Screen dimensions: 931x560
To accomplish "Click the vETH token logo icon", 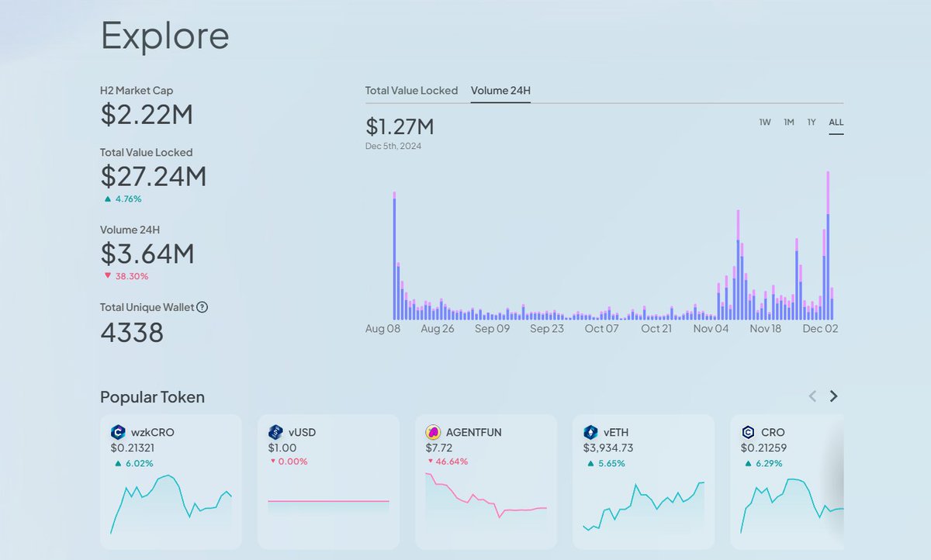I will coord(590,432).
